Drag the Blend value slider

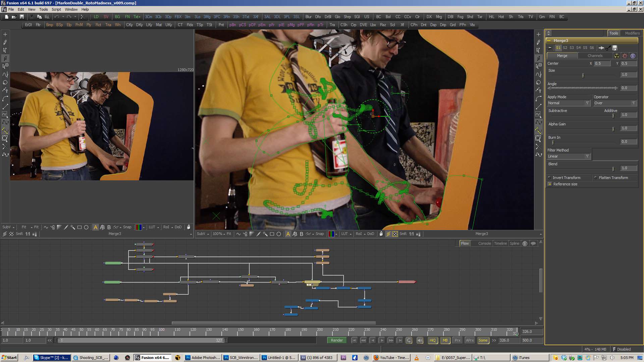click(x=612, y=168)
